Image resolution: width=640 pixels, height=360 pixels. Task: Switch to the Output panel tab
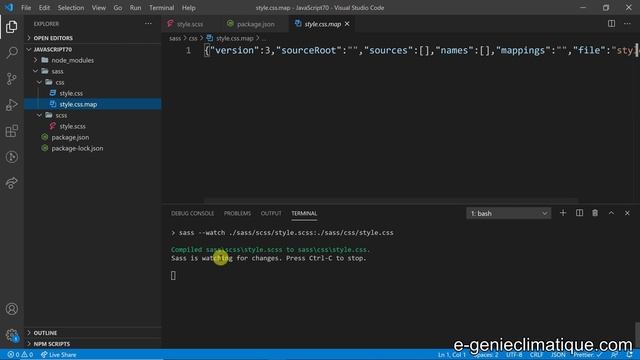pos(271,213)
